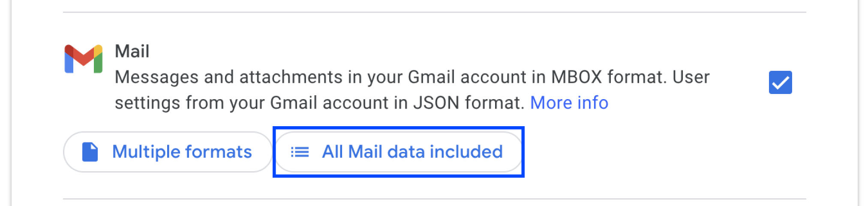Open the More info link

569,103
